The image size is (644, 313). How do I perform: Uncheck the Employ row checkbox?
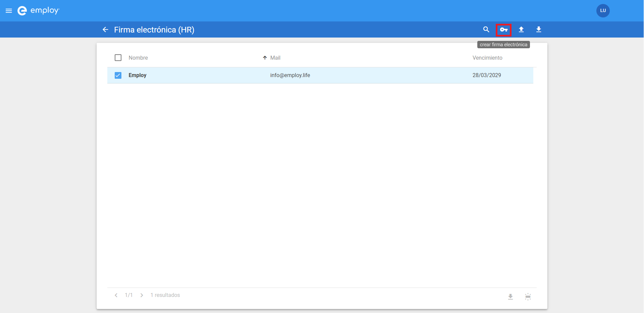[118, 75]
